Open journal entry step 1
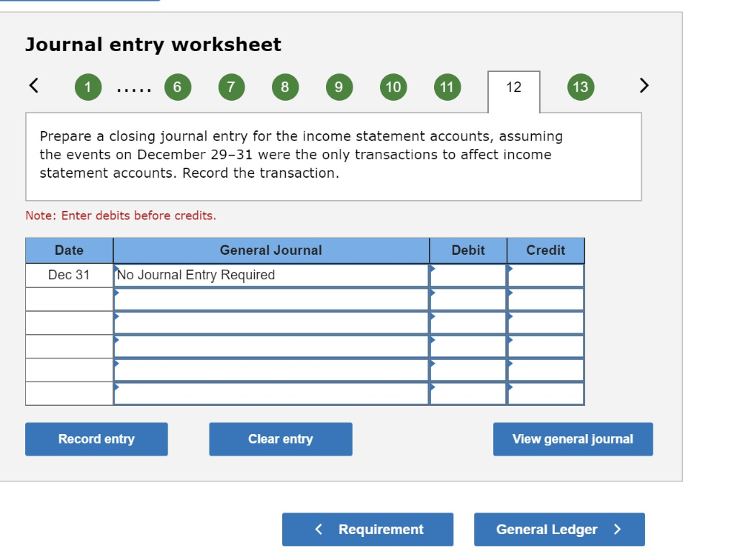737x560 pixels. click(x=88, y=87)
